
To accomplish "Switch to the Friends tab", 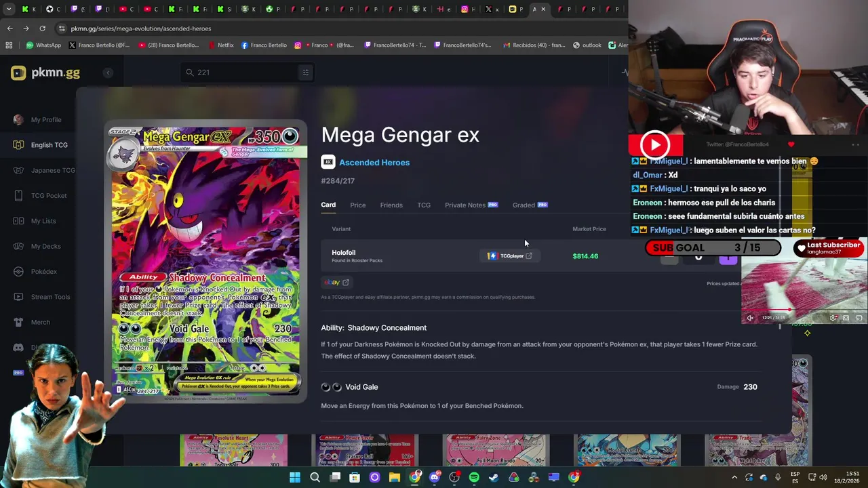I will click(x=391, y=205).
